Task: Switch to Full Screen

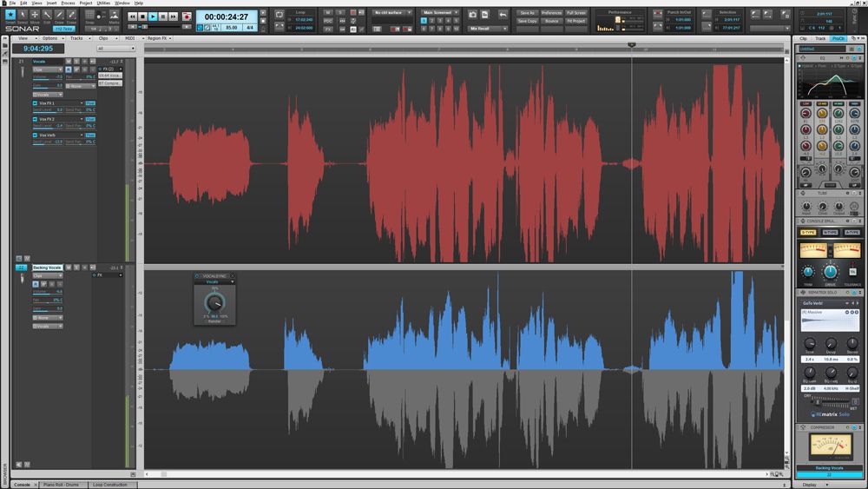Action: 575,13
